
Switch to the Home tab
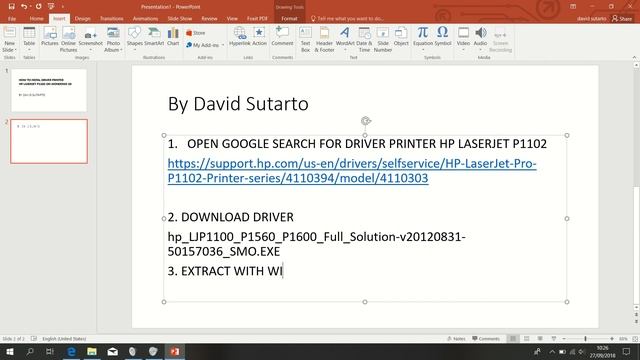(x=36, y=19)
